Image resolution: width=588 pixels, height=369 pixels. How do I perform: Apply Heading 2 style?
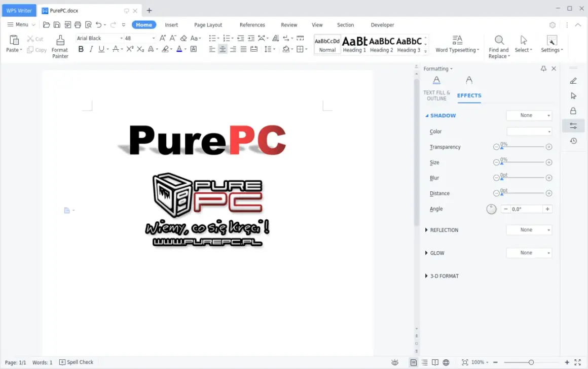[381, 44]
